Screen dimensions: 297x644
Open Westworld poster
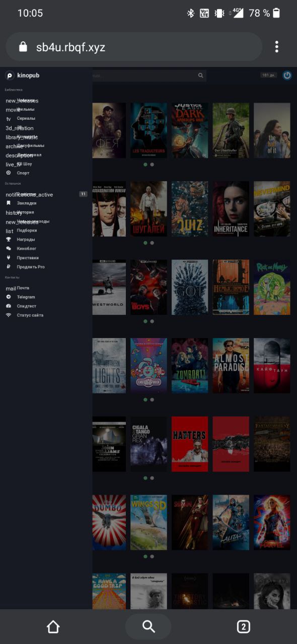pyautogui.click(x=109, y=287)
